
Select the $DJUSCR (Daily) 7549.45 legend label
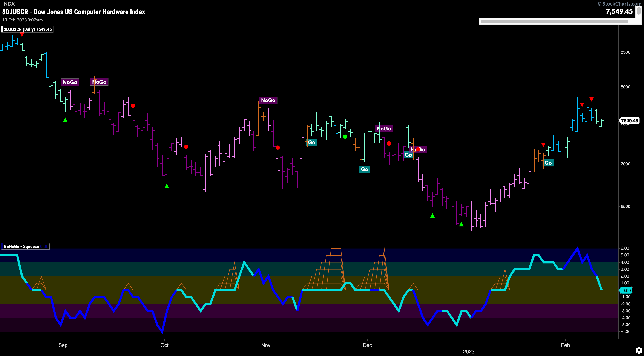28,29
